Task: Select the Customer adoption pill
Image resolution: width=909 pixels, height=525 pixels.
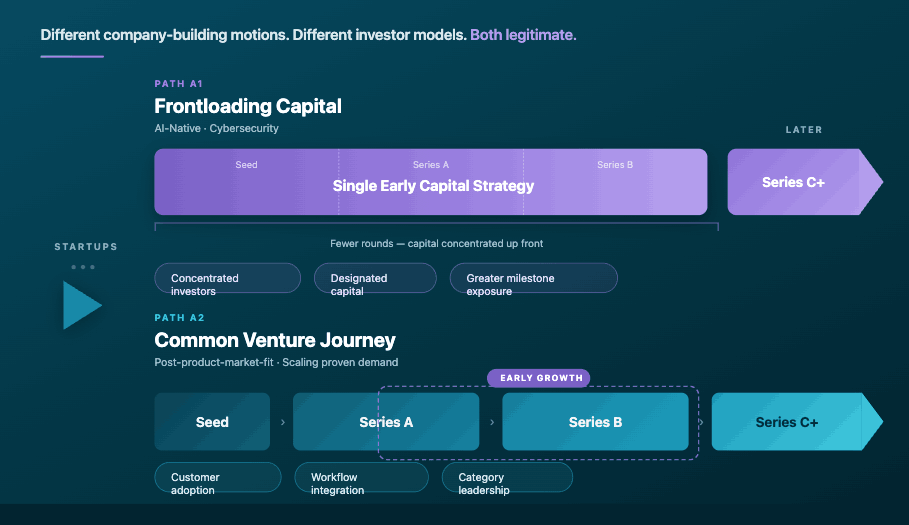Action: coord(218,477)
